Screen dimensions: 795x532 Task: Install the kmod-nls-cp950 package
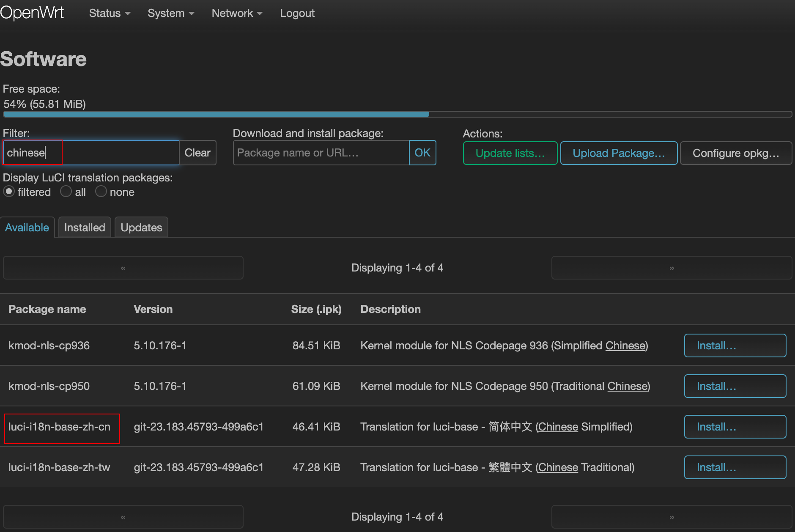click(x=735, y=386)
